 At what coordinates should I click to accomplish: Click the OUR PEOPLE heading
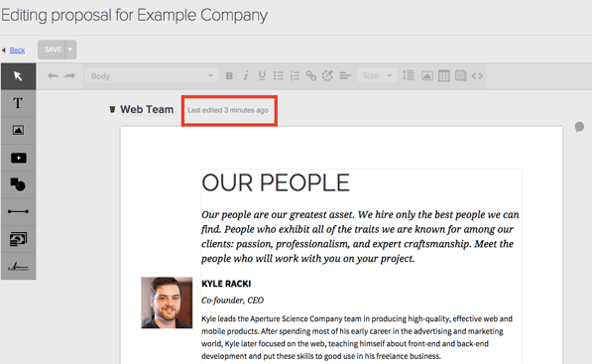[276, 183]
